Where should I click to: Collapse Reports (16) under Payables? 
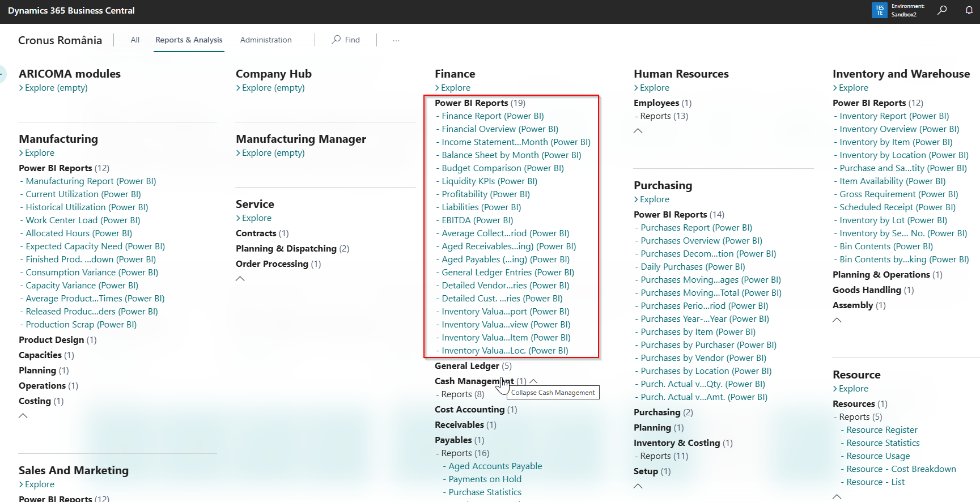465,453
